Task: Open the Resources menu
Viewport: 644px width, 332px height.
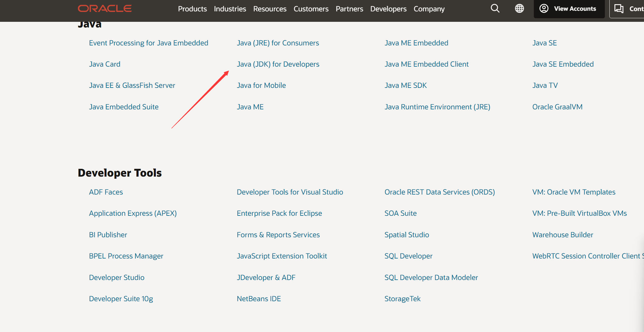Action: tap(270, 9)
